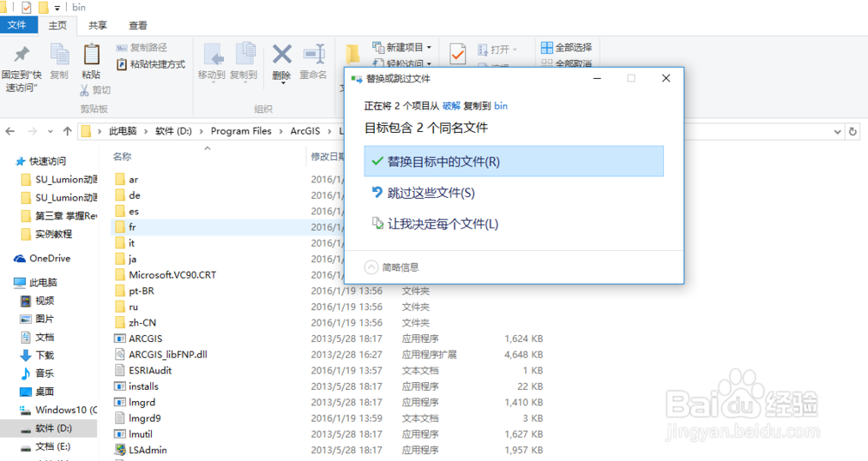
Task: Click the Refresh button by address bar
Action: coord(853,132)
